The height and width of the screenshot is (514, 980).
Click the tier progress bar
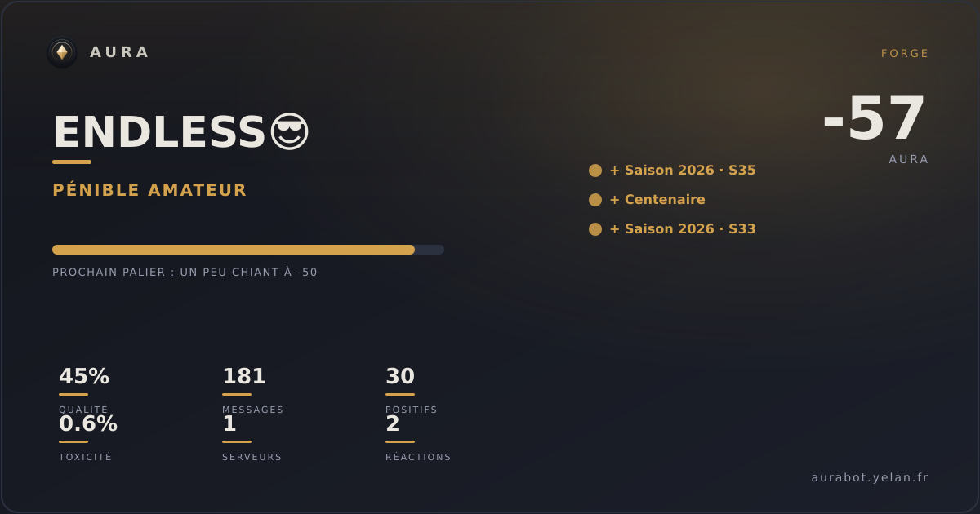(248, 250)
